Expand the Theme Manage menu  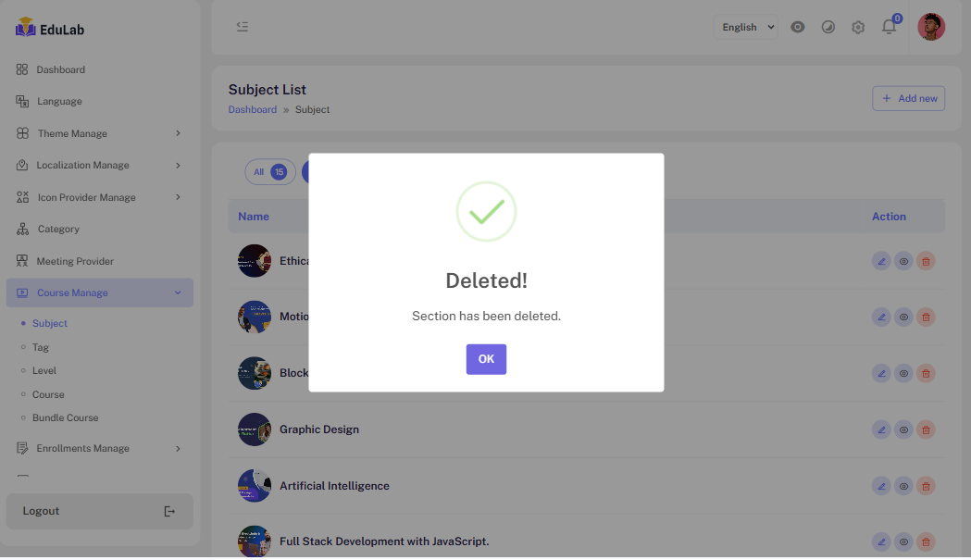(100, 133)
